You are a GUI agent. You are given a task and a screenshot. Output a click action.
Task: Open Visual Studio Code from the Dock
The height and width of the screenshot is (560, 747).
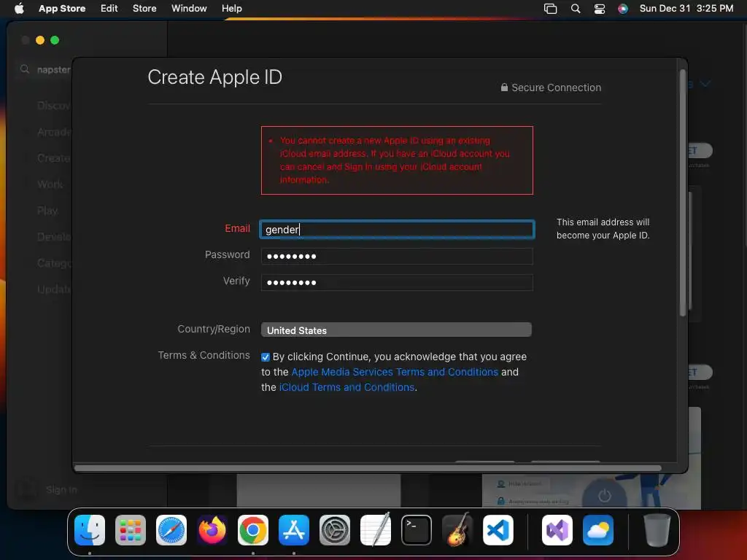[498, 529]
